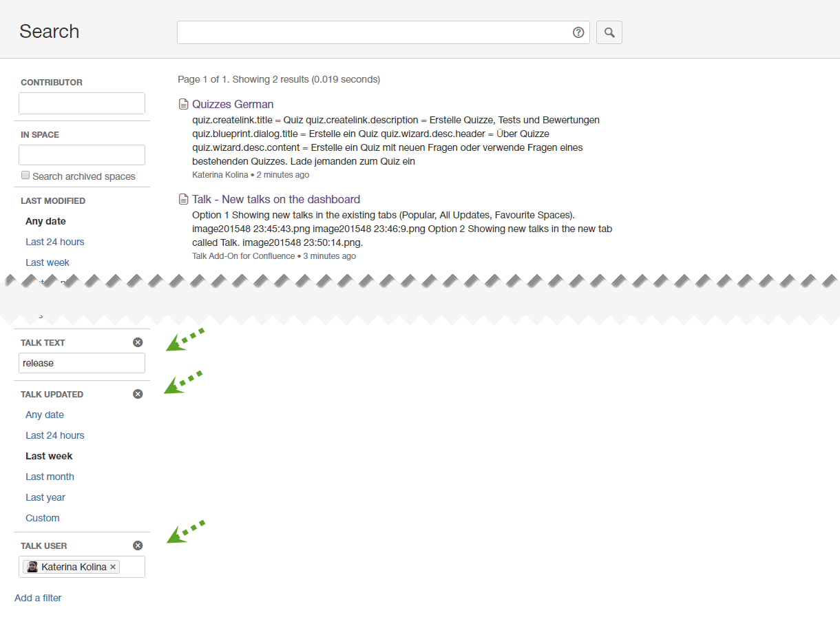Click the Talk Text field containing release
840x624 pixels.
pyautogui.click(x=82, y=363)
